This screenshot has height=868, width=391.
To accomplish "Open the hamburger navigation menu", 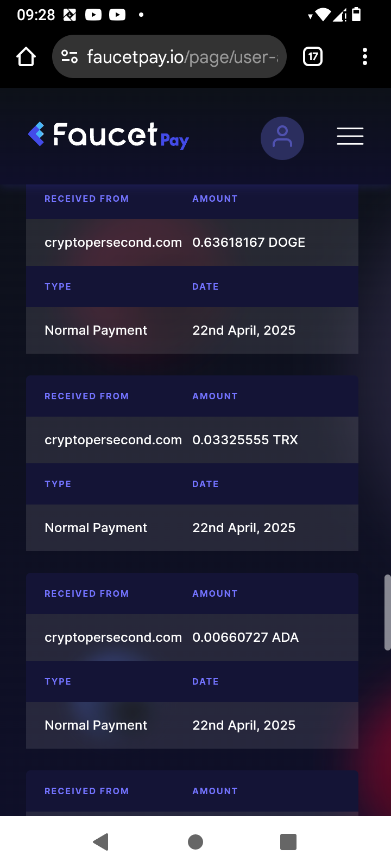I will pos(350,136).
